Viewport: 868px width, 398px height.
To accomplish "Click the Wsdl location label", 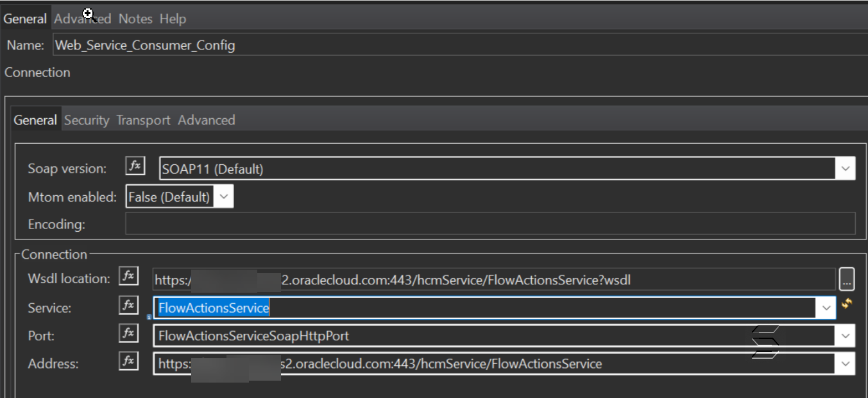I will [69, 279].
